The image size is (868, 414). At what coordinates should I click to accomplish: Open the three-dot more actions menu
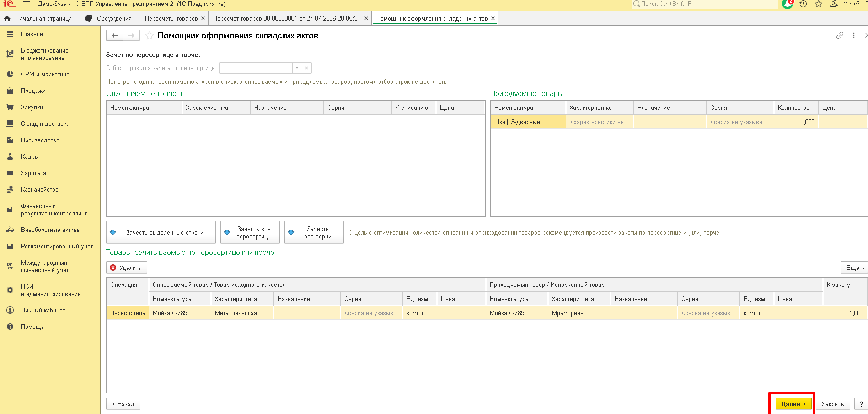click(x=853, y=36)
